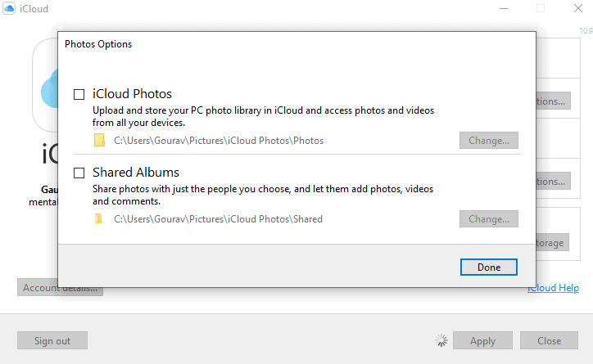Minimize the iCloud window
Screen dimensions: 593x364
(504, 8)
